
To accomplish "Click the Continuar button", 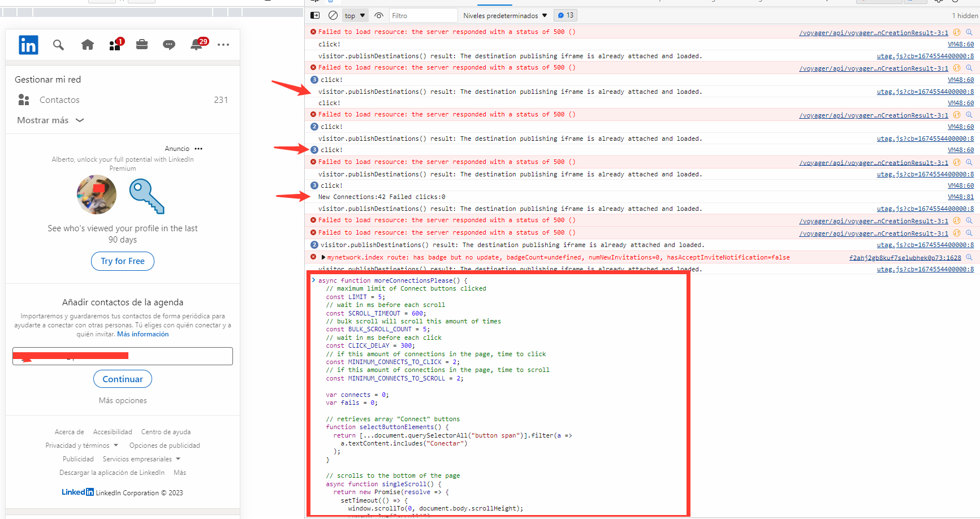I will pos(123,379).
